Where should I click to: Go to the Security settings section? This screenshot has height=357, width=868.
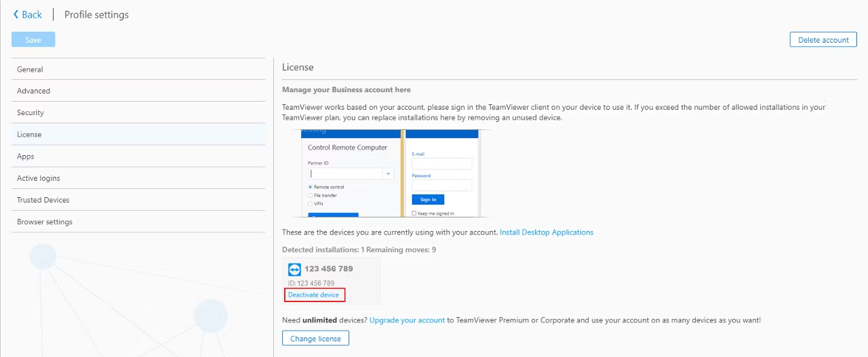(x=138, y=112)
